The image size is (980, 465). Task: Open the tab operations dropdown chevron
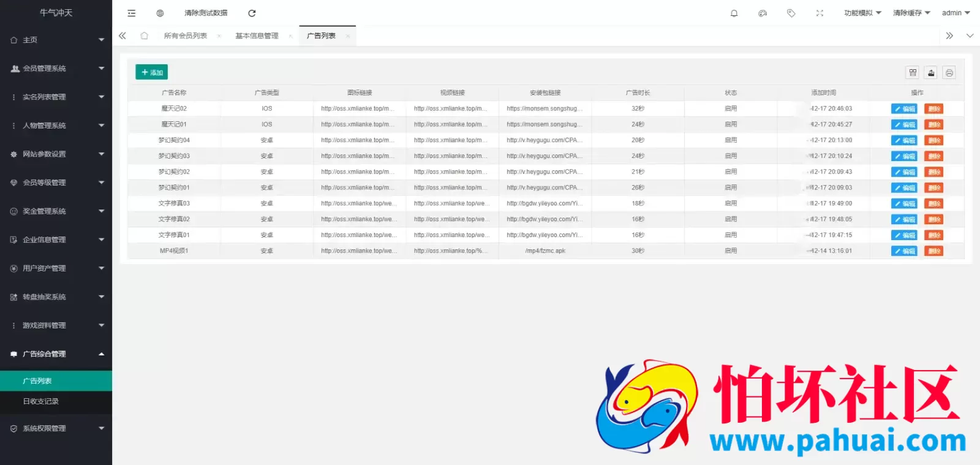point(970,36)
